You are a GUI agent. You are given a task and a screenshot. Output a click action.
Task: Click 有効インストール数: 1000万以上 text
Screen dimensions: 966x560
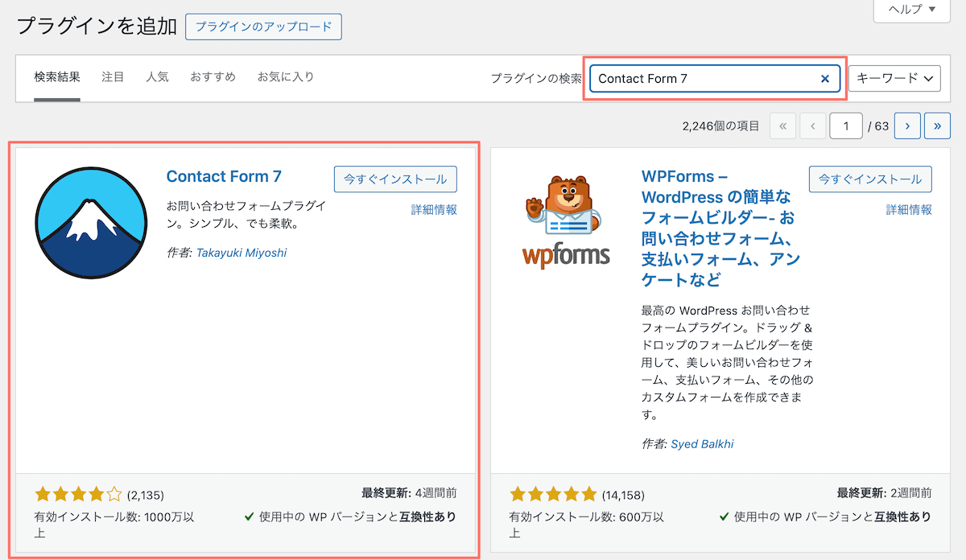(114, 525)
